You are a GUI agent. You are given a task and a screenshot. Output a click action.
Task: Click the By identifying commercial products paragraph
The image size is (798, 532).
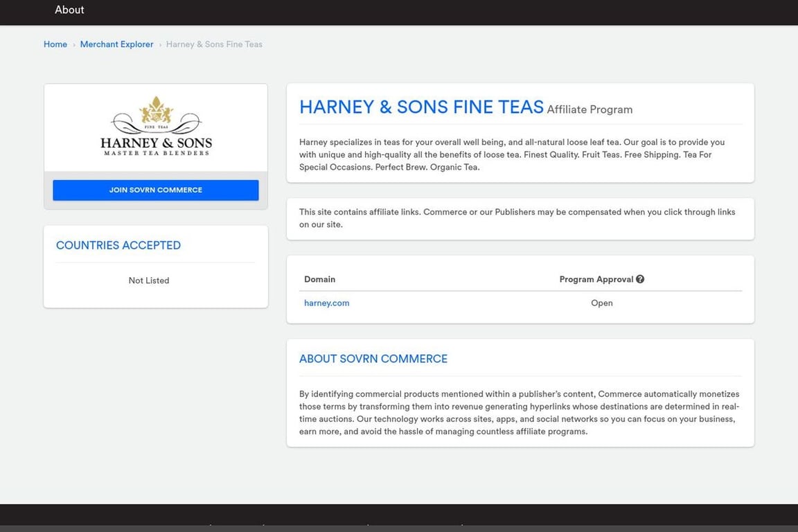tap(519, 412)
